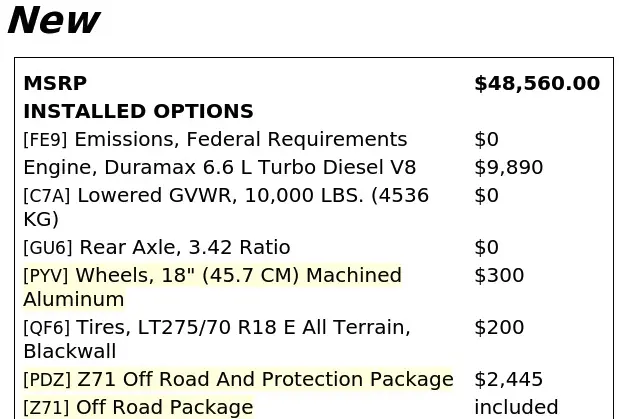
Task: Open the highlighted Z71 Off Road Package entry
Action: click(x=138, y=408)
